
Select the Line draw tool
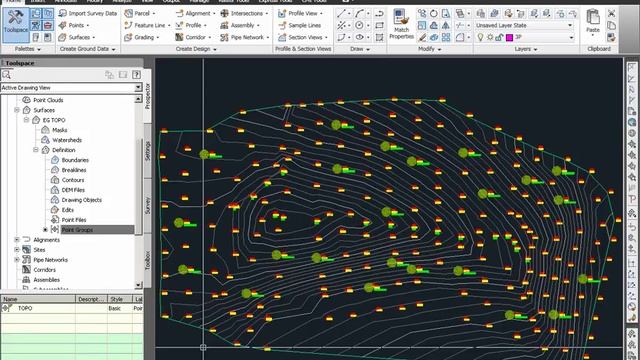coord(342,13)
